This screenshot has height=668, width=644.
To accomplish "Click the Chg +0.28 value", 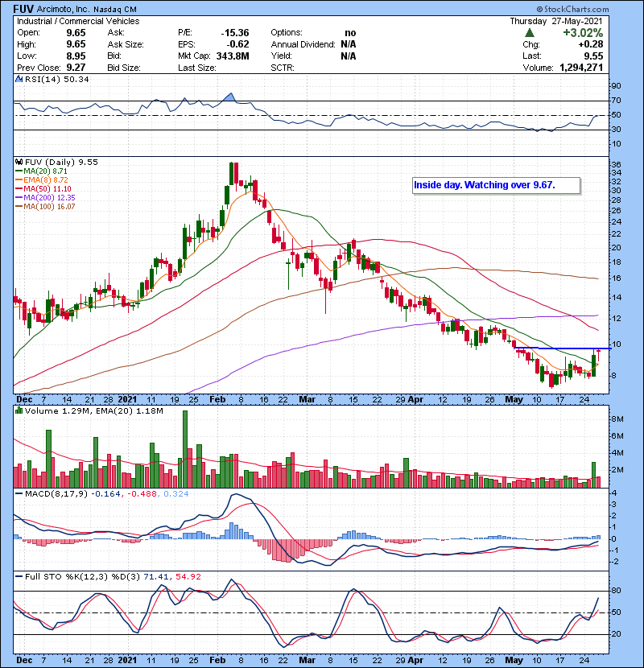I will click(x=591, y=44).
